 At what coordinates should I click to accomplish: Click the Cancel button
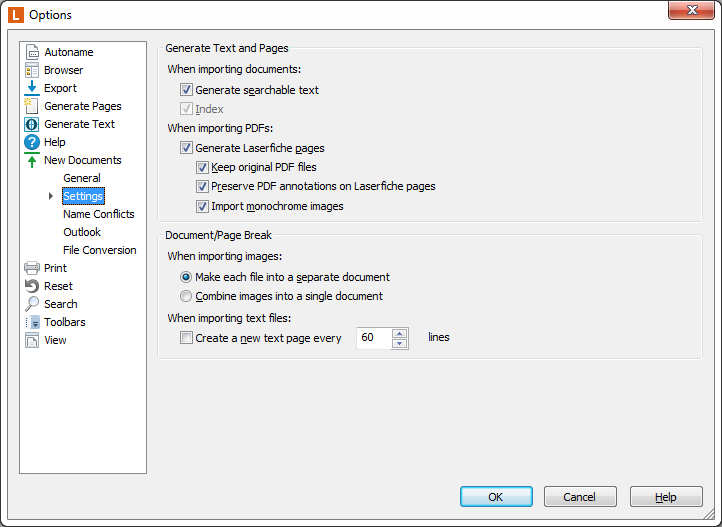[x=580, y=497]
